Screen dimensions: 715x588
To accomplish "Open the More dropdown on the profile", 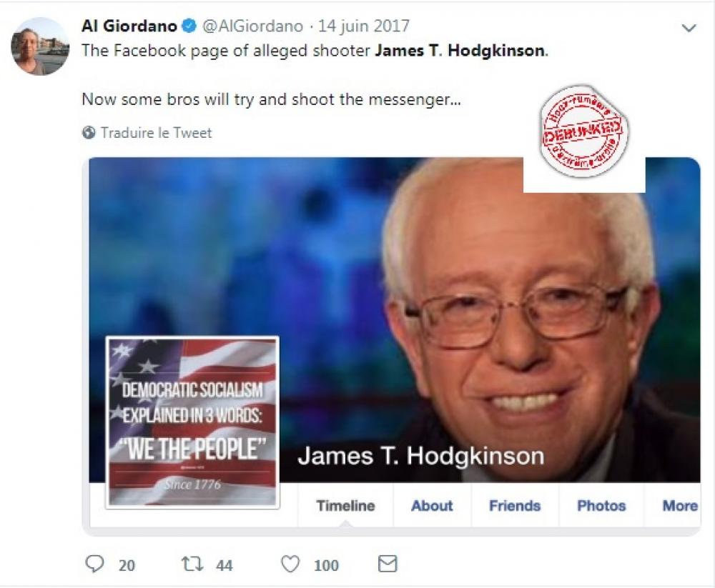I will tap(679, 506).
